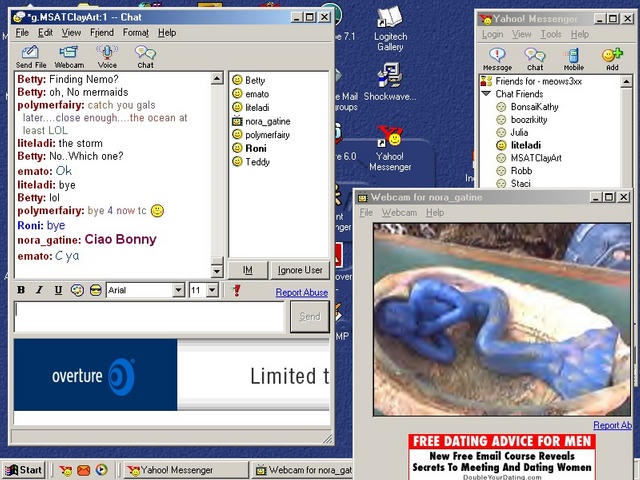Open Chat icon in chat toolbar
Viewport: 640px width, 480px height.
click(x=145, y=57)
